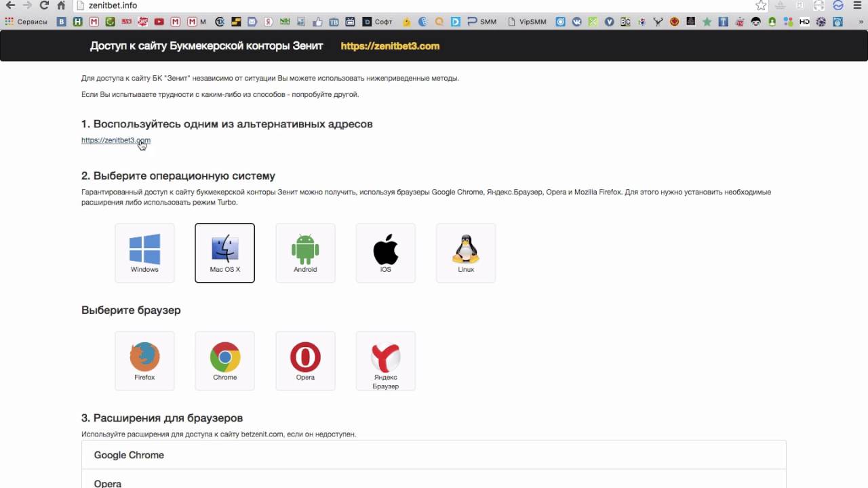Open the sync circle extension icon
Image resolution: width=868 pixels, height=488 pixels.
[x=838, y=5]
